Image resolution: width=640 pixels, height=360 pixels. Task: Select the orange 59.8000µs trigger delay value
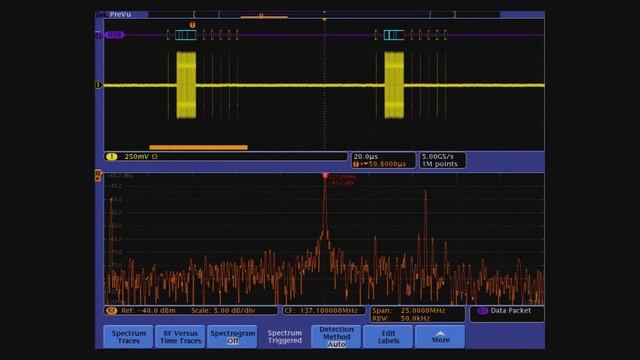387,164
